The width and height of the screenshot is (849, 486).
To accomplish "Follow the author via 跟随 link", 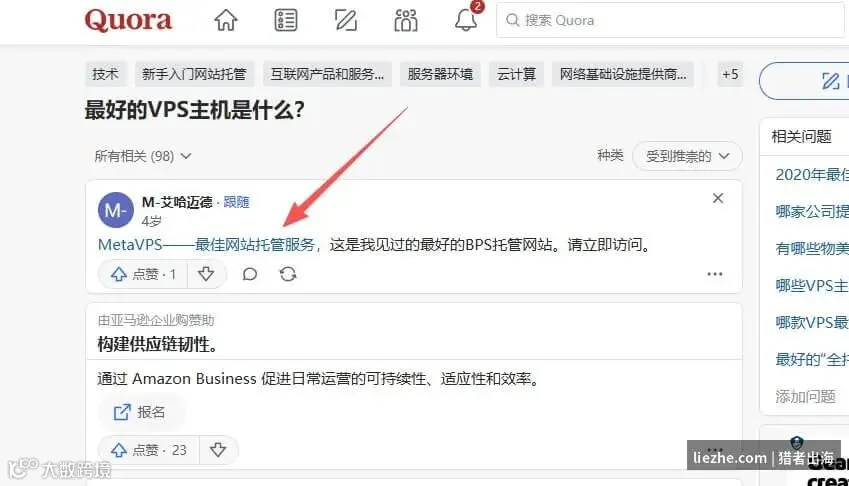I will click(237, 202).
